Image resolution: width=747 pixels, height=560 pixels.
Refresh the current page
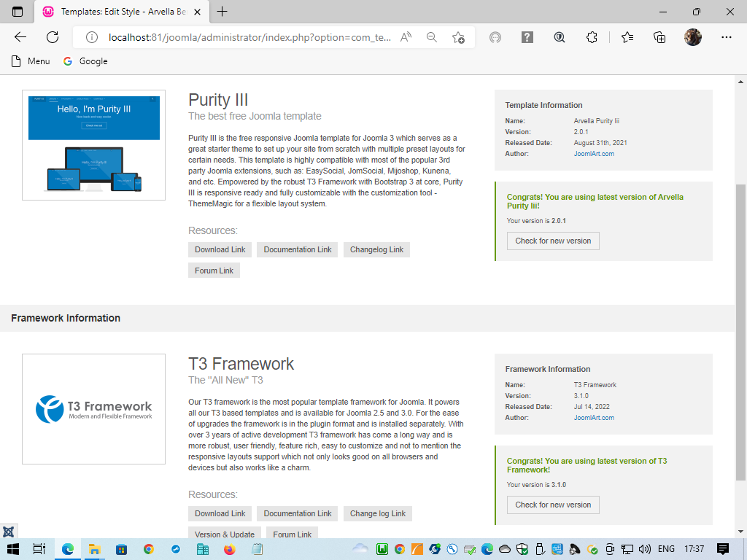[53, 37]
